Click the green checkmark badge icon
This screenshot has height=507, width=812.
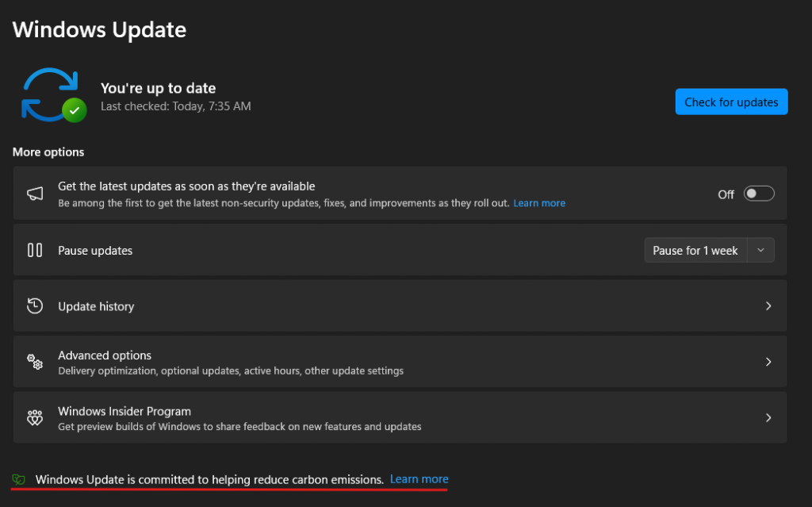click(75, 110)
